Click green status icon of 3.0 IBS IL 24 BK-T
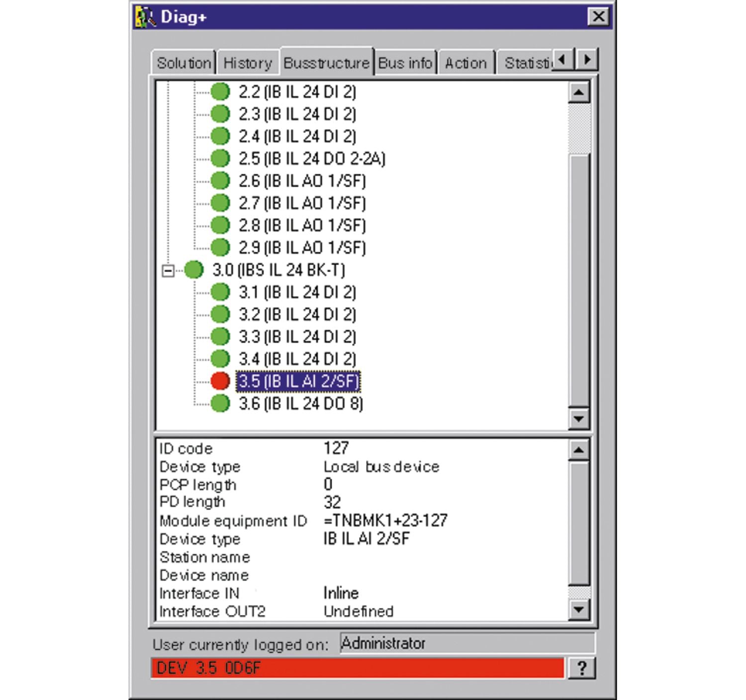The width and height of the screenshot is (746, 700). click(194, 270)
